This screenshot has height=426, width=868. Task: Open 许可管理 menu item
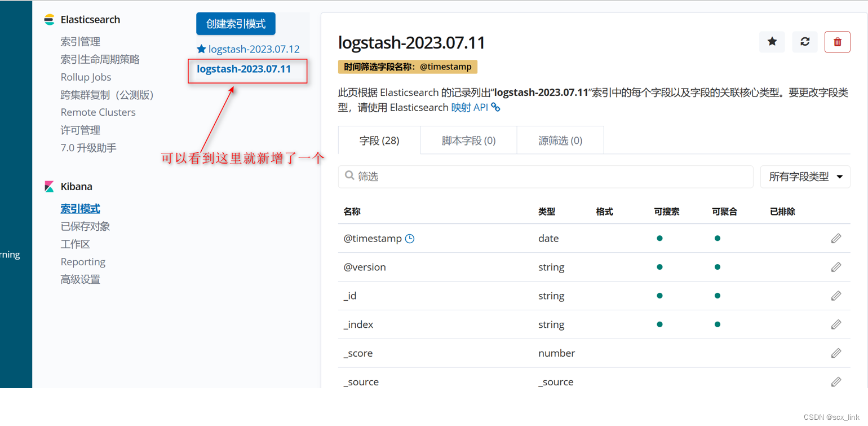tap(81, 130)
